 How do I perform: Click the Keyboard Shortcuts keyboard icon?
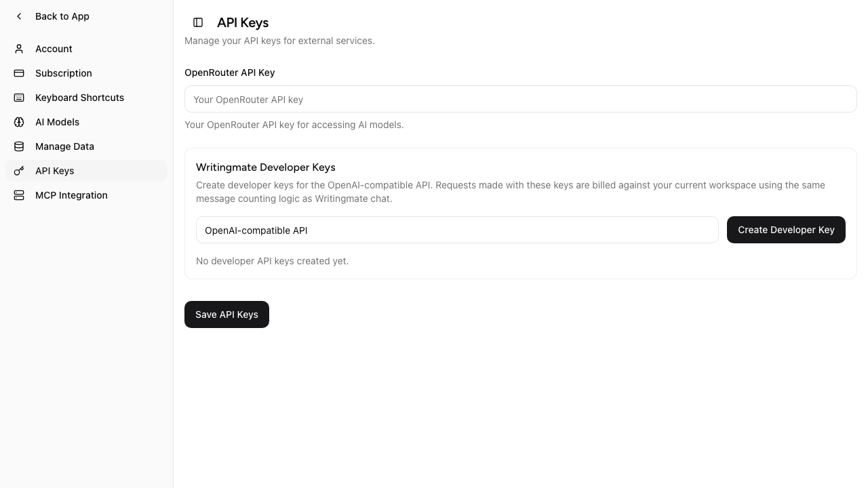pos(18,98)
